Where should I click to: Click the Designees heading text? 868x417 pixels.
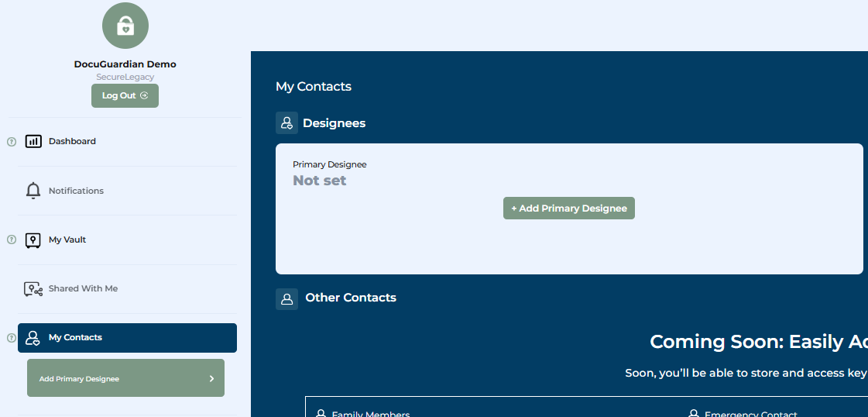pyautogui.click(x=334, y=123)
